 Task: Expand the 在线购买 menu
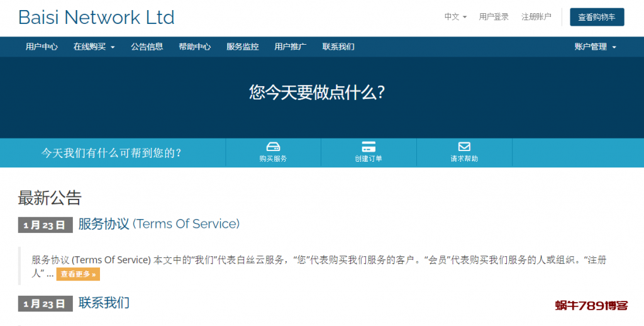94,47
